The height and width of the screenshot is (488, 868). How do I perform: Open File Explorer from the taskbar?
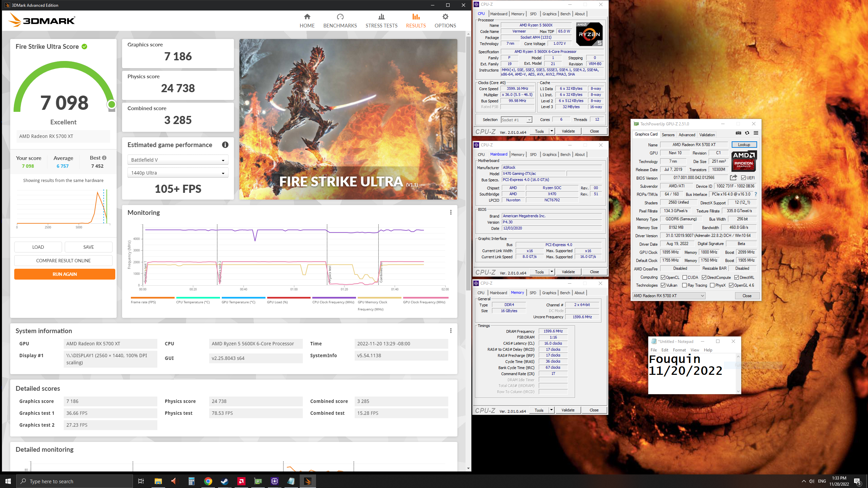pos(158,481)
